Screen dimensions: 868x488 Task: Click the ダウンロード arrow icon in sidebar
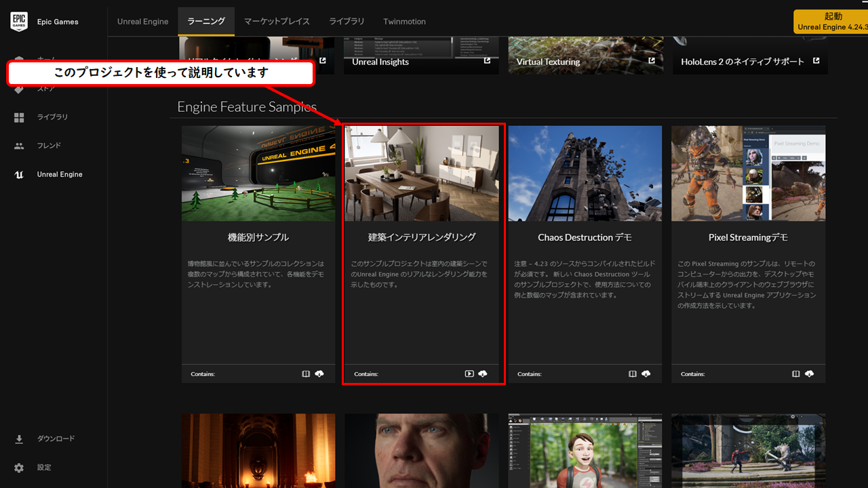pos(19,439)
